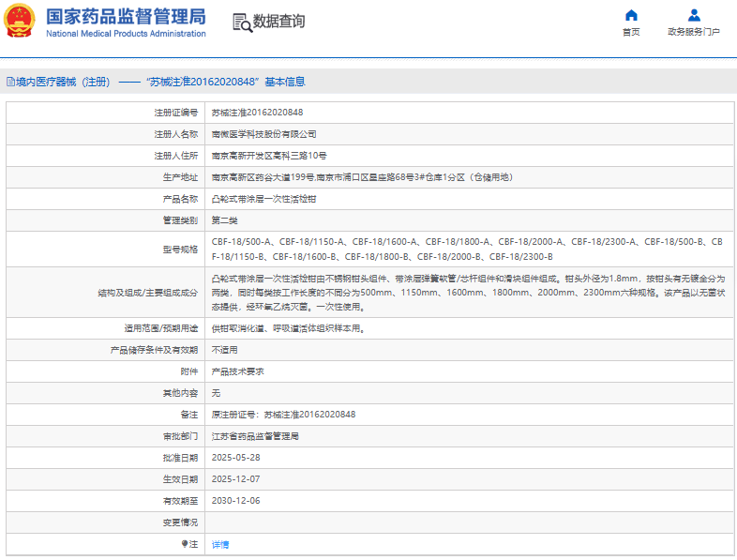Click the 首页 house icon
Image resolution: width=737 pixels, height=560 pixels.
(x=631, y=15)
